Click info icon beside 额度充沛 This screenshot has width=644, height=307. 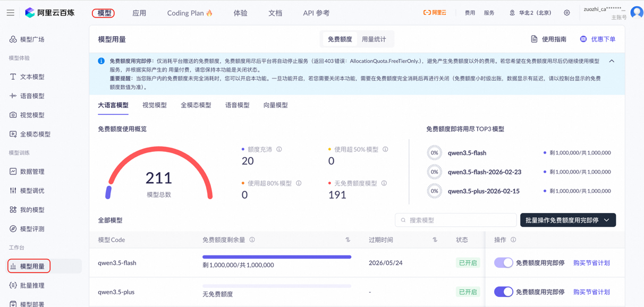[279, 150]
